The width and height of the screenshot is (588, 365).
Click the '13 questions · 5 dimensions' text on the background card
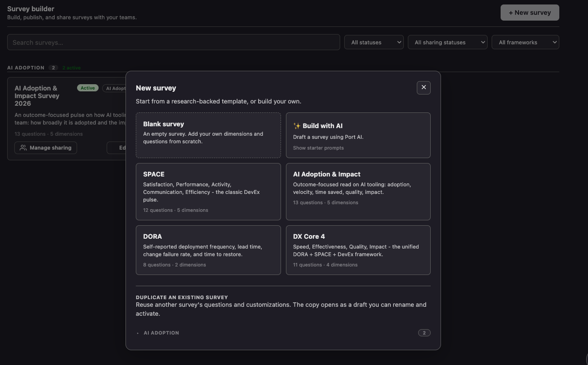(48, 134)
